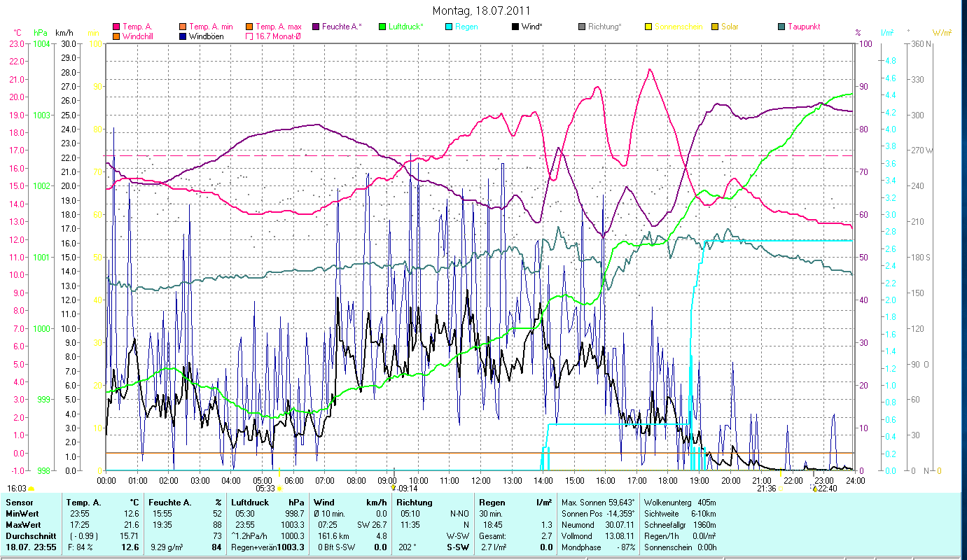The height and width of the screenshot is (560, 967).
Task: Click the Wind table header
Action: coord(325,503)
